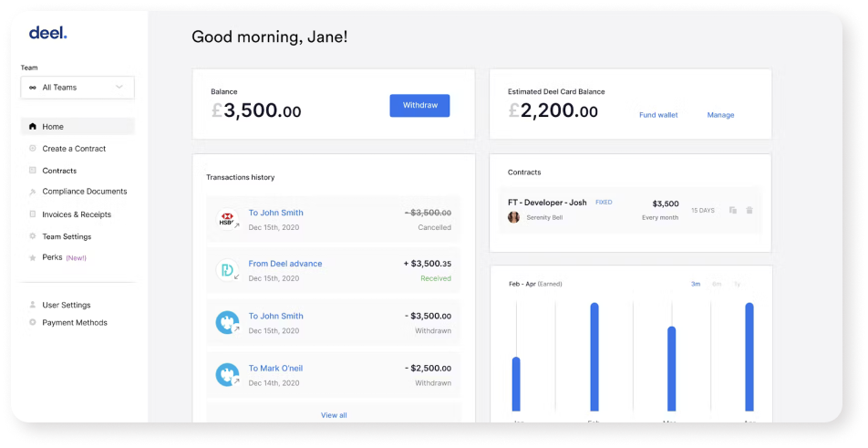Image resolution: width=868 pixels, height=448 pixels.
Task: Click the deel logo
Action: coord(47,33)
